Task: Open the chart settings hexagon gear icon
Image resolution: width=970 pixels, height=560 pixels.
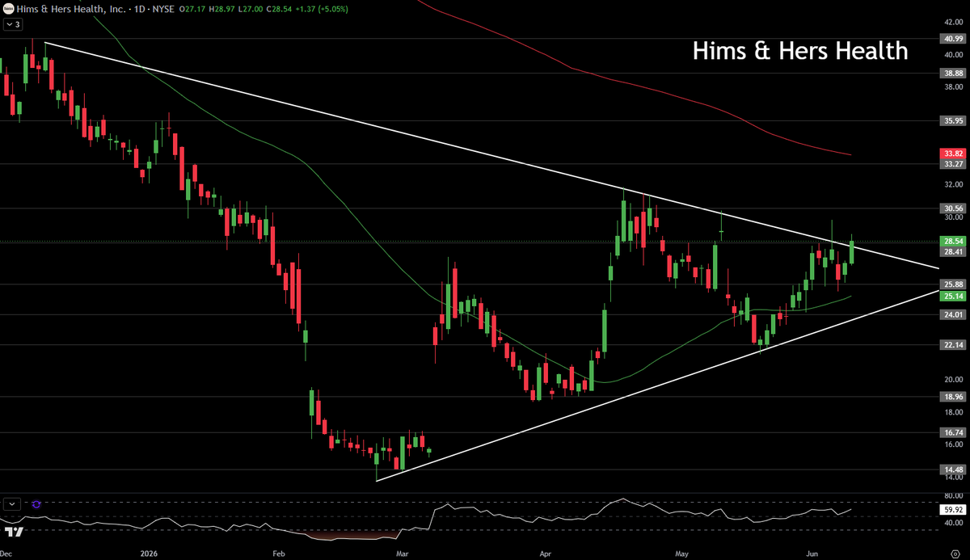Action: (x=955, y=554)
